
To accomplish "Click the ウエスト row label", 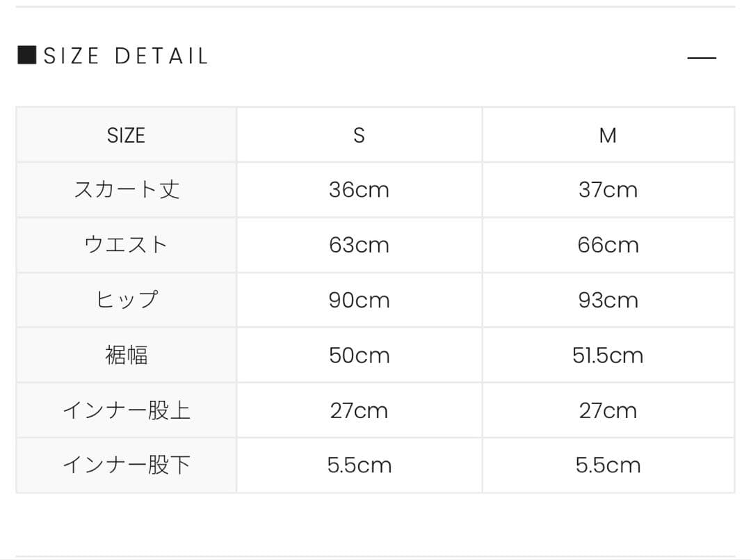I will [126, 245].
